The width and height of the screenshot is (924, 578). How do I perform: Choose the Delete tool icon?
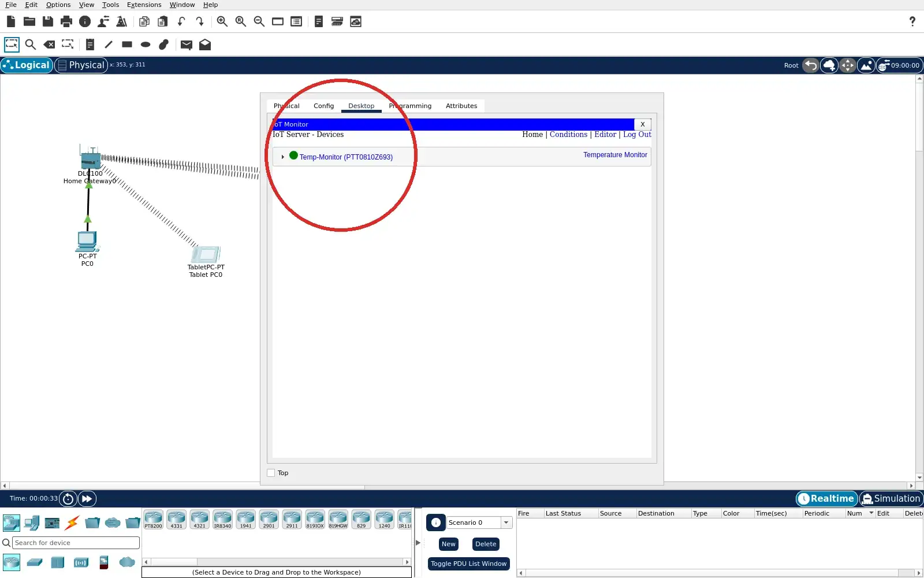coord(50,45)
